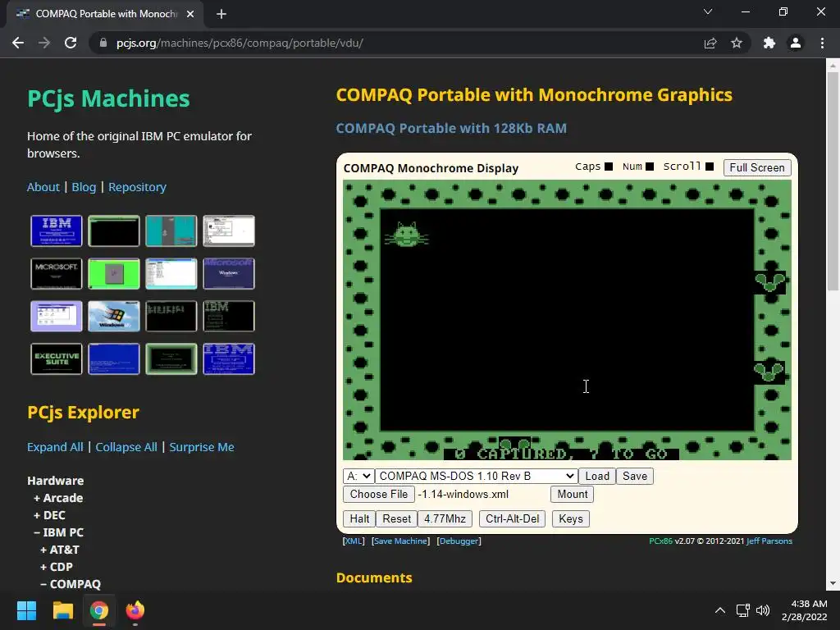Toggle the Num lock indicator
This screenshot has height=630, width=840.
click(650, 167)
